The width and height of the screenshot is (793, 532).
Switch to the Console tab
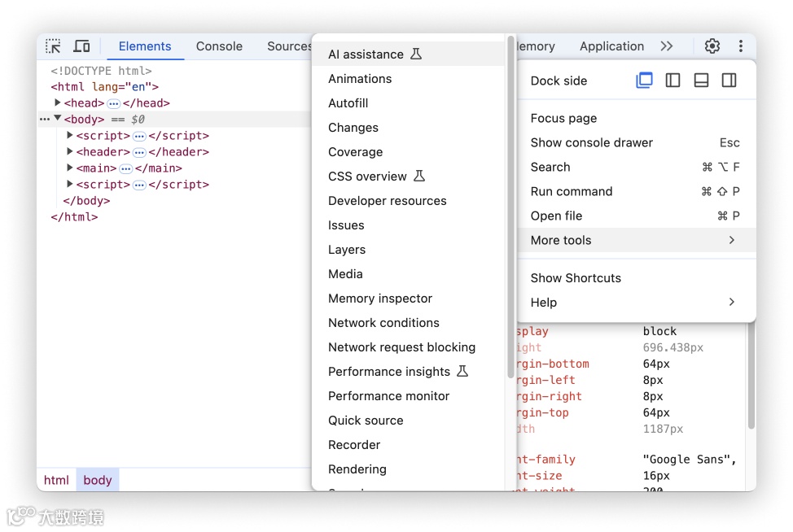219,46
